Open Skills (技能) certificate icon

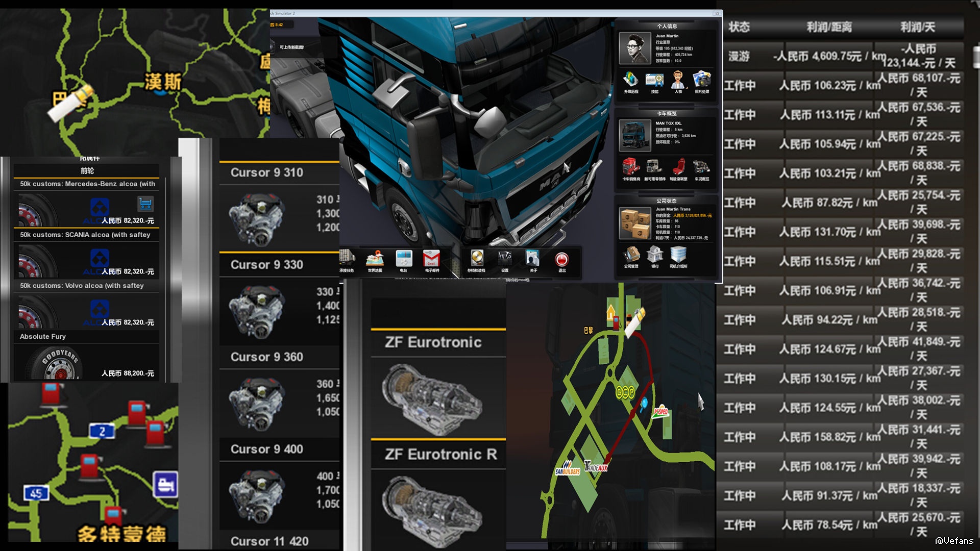point(654,80)
